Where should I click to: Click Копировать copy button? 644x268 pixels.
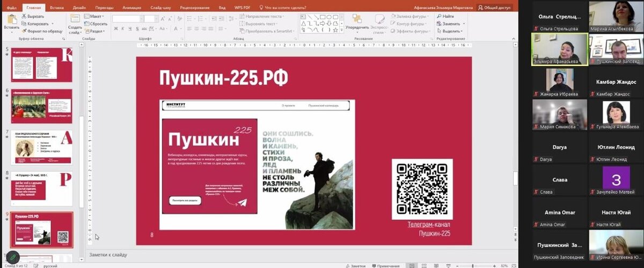[x=35, y=24]
